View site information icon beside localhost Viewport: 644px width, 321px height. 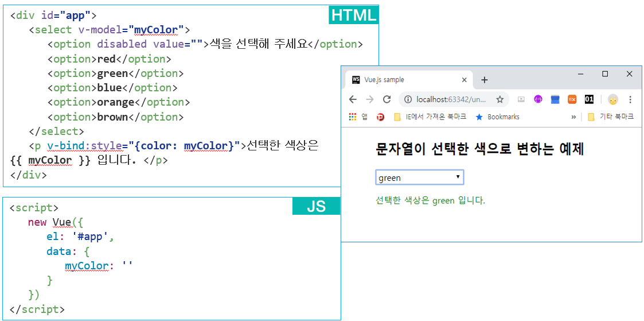pyautogui.click(x=408, y=99)
